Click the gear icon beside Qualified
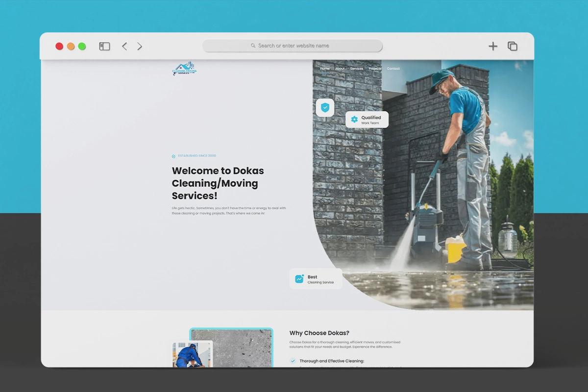 pos(354,120)
